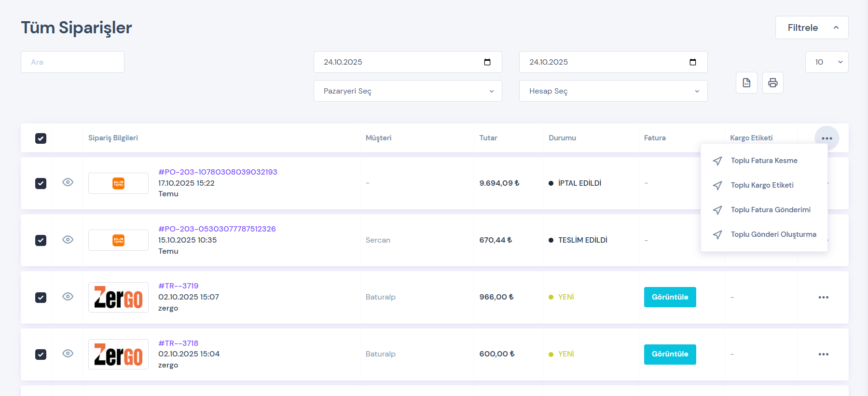This screenshot has height=396, width=868.
Task: View details eye icon for cancelled Temu order
Action: (x=68, y=182)
